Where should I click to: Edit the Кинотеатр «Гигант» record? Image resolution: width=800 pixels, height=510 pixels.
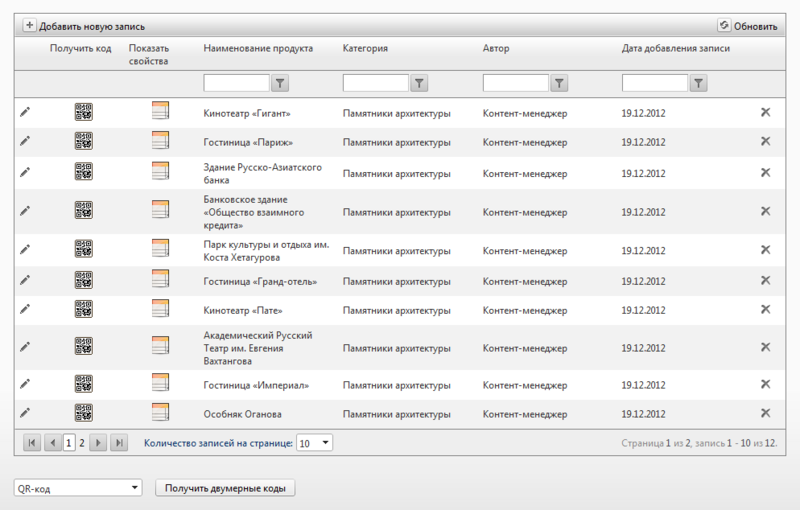[25, 112]
